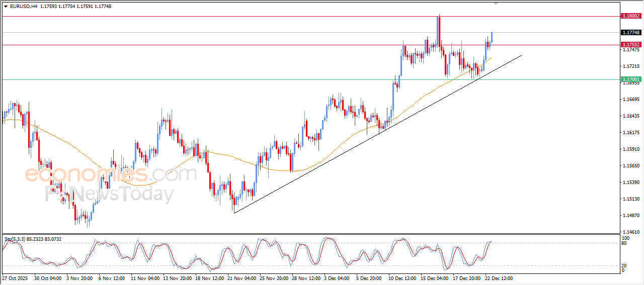Click the red 1.17552 price label
The width and height of the screenshot is (644, 285).
pos(631,45)
